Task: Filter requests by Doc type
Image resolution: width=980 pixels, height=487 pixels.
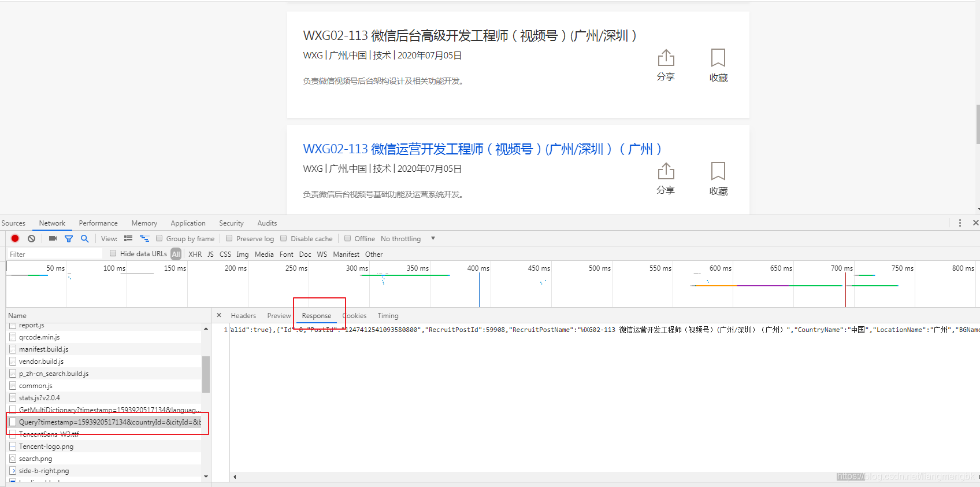Action: tap(305, 254)
